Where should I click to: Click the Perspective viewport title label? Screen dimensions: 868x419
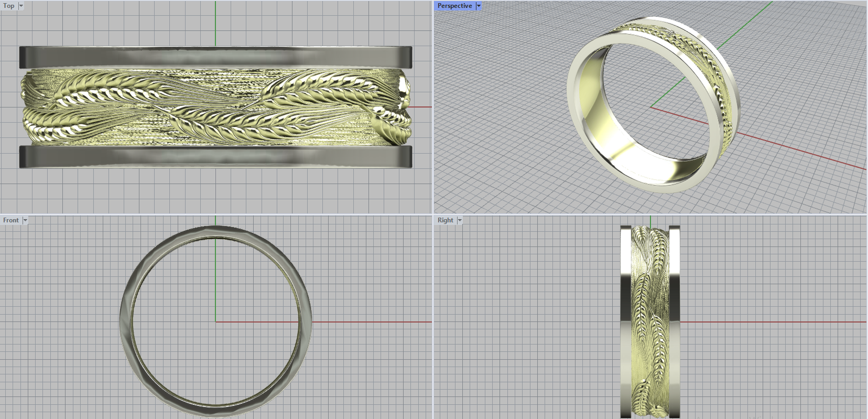pos(455,6)
